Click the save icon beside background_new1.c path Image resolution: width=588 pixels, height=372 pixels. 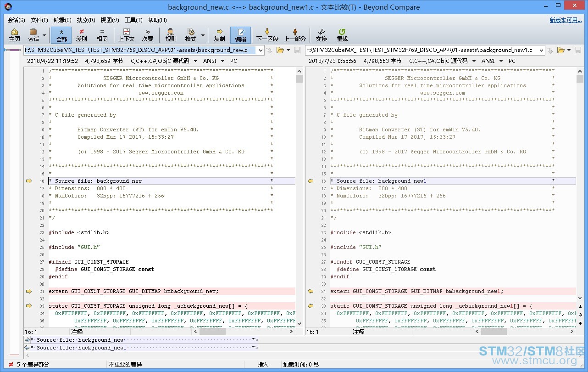pyautogui.click(x=579, y=50)
